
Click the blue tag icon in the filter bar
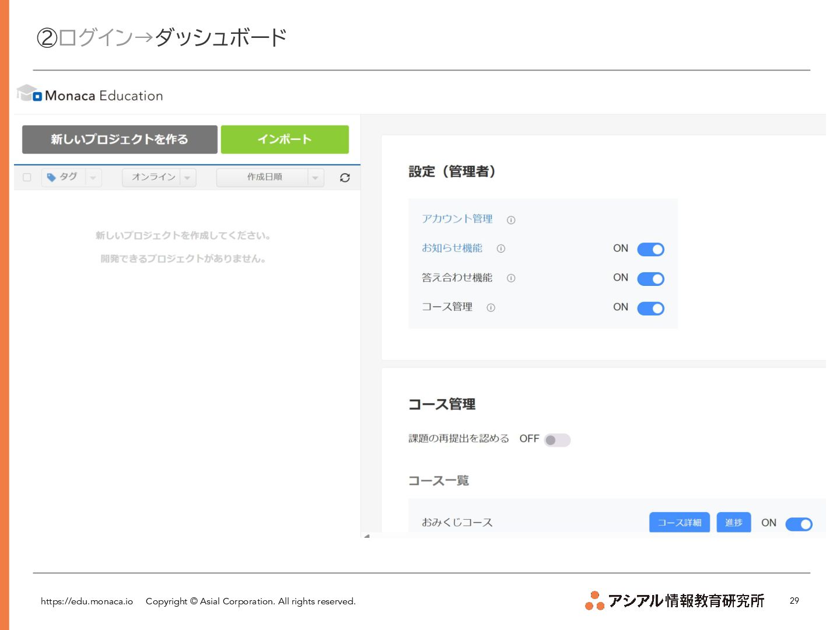(x=51, y=177)
